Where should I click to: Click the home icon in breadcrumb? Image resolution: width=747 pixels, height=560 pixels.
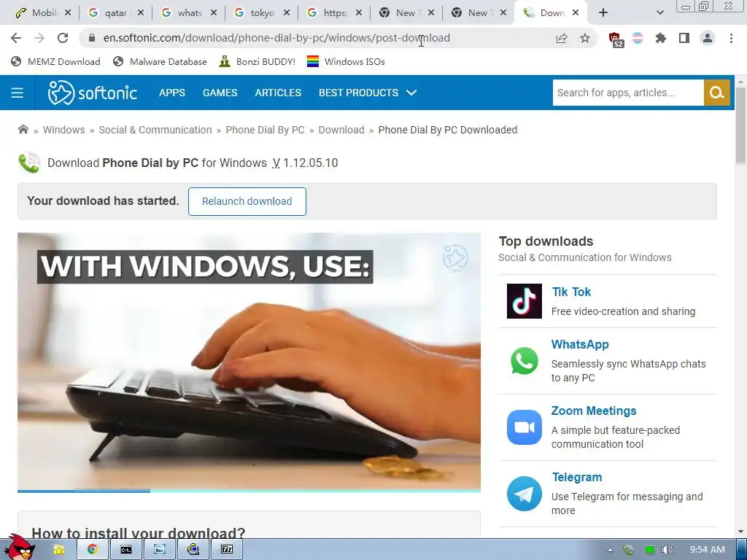(23, 130)
